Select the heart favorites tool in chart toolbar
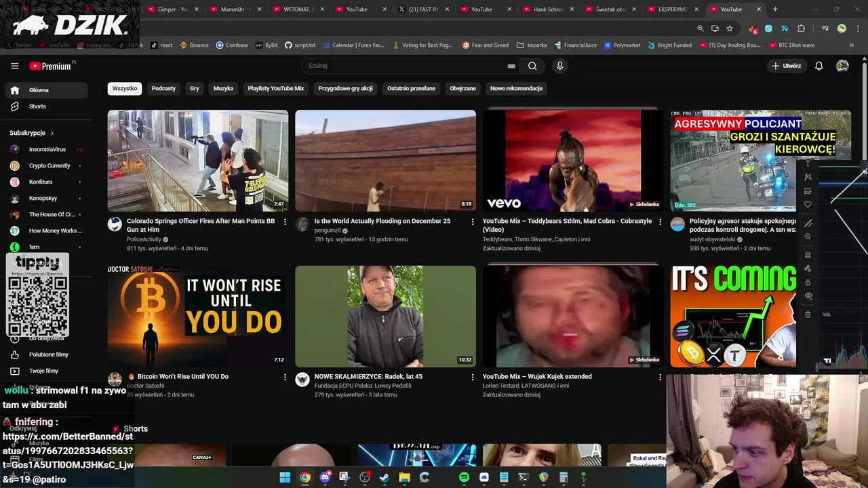 coord(808,205)
